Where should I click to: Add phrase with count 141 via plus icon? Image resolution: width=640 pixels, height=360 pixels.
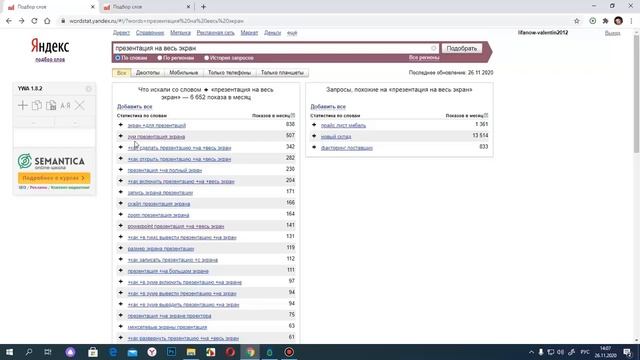tap(121, 225)
